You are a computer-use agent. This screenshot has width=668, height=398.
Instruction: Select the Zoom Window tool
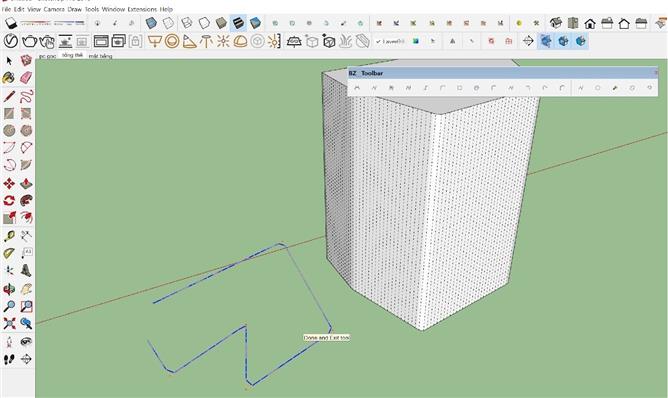pyautogui.click(x=26, y=306)
